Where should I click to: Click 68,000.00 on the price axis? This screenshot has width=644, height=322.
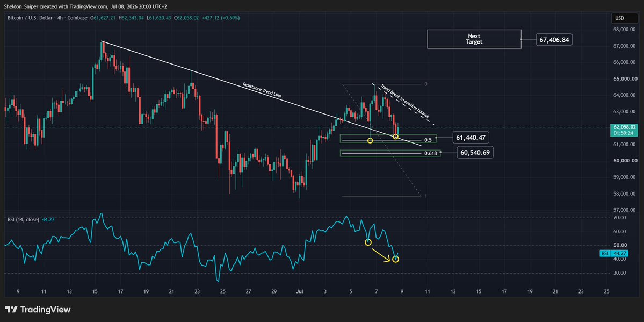625,30
